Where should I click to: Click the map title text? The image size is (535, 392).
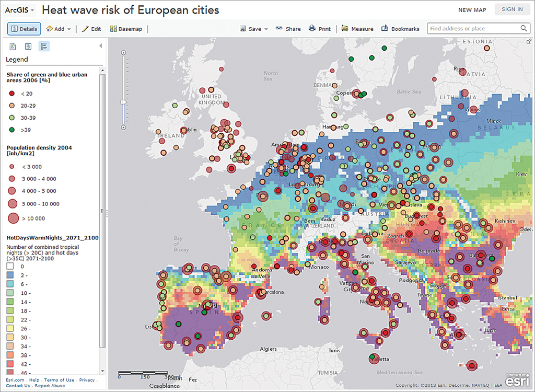130,10
